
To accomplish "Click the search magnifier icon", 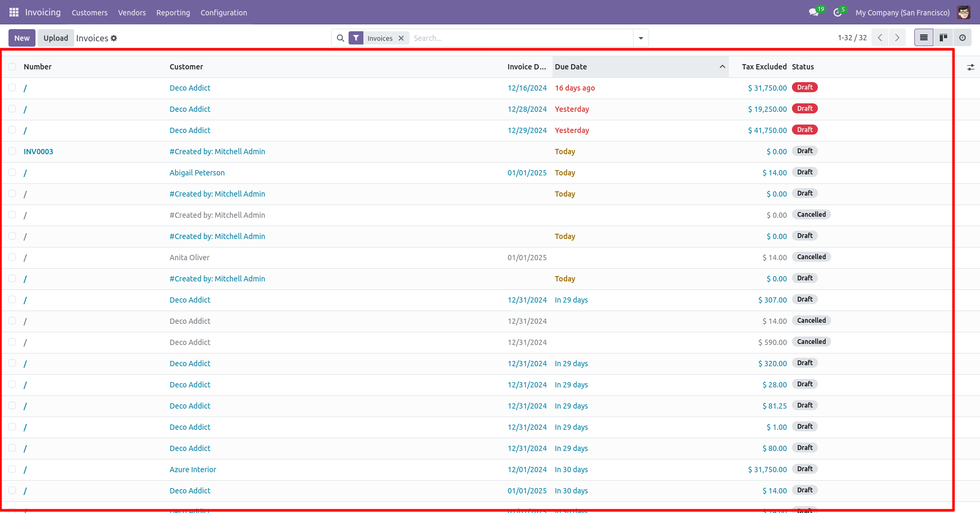I will pyautogui.click(x=341, y=38).
